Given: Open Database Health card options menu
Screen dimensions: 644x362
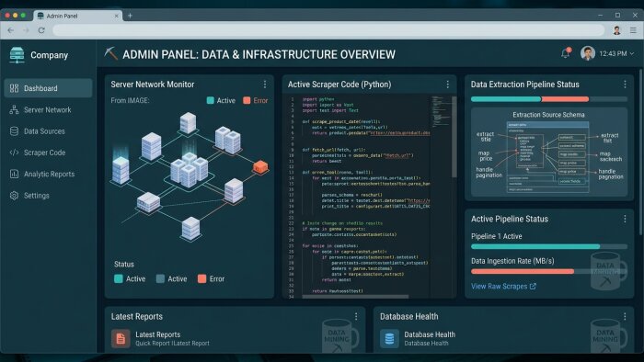Looking at the screenshot, I should coord(625,316).
